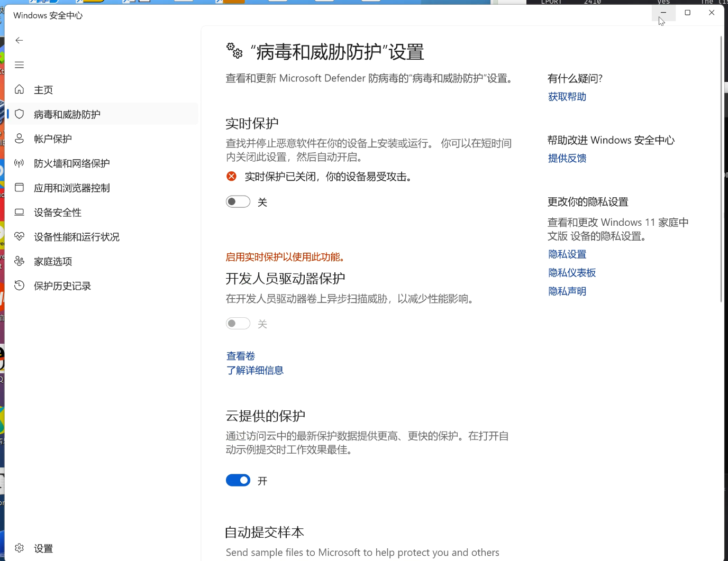Click the gear icon for 设置

coord(20,548)
